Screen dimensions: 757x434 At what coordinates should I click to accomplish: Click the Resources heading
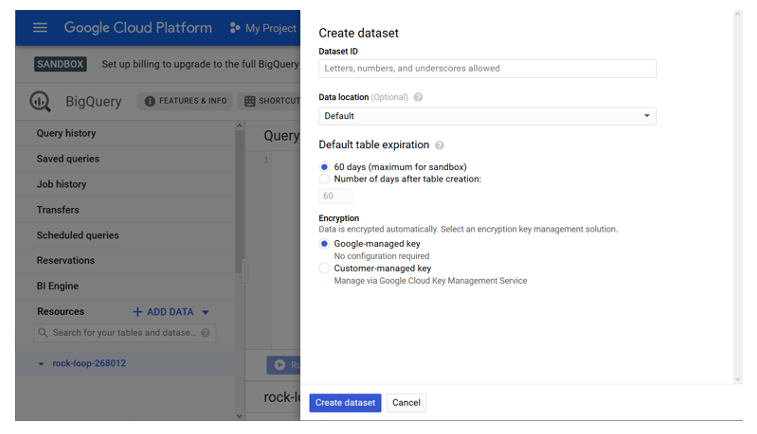click(61, 312)
